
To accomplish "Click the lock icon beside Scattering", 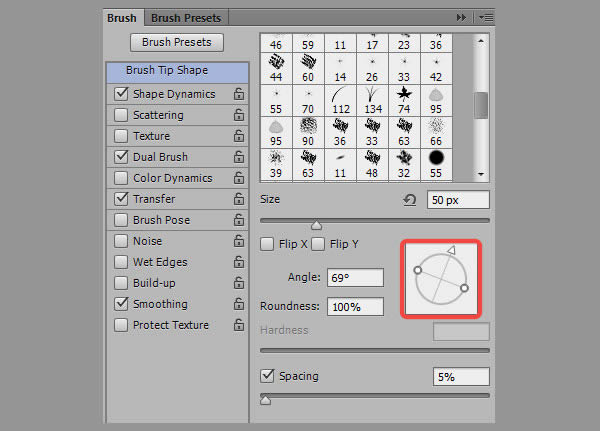I will 238,115.
